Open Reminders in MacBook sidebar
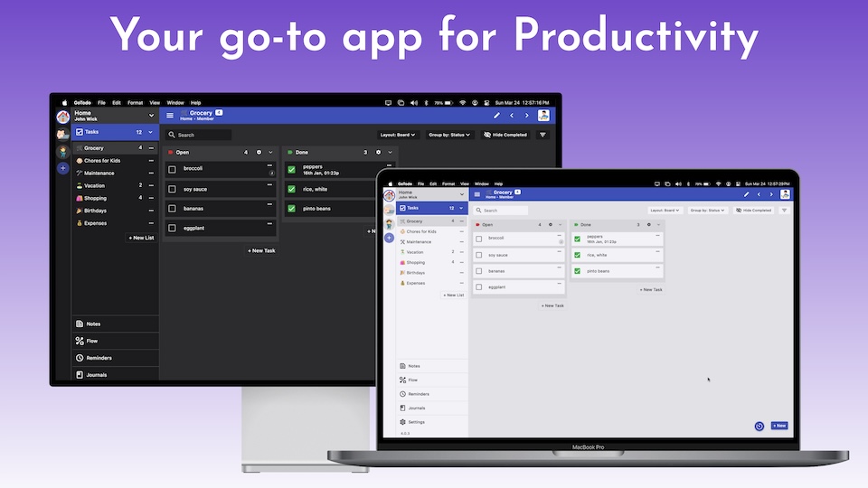868x488 pixels. pos(432,394)
